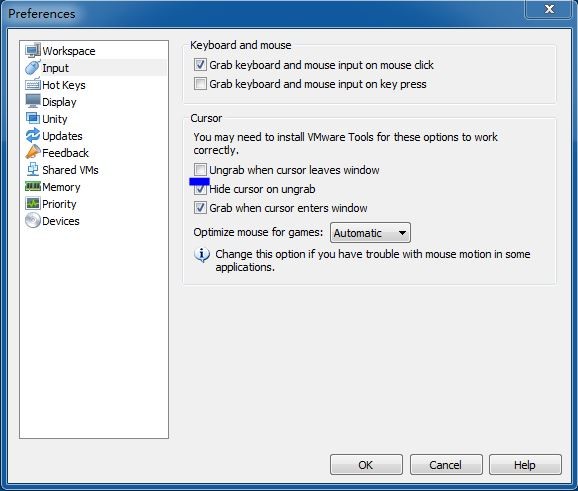Click the Unity windows icon
The image size is (578, 491).
click(x=33, y=118)
